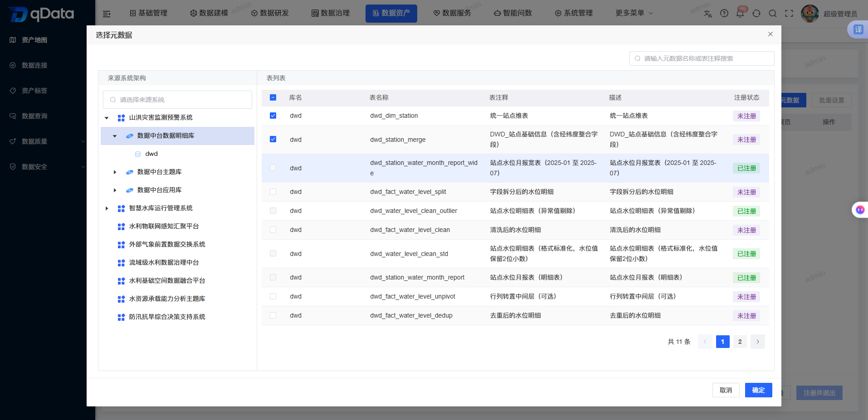Open 数据查询 in sidebar

pyautogui.click(x=34, y=116)
